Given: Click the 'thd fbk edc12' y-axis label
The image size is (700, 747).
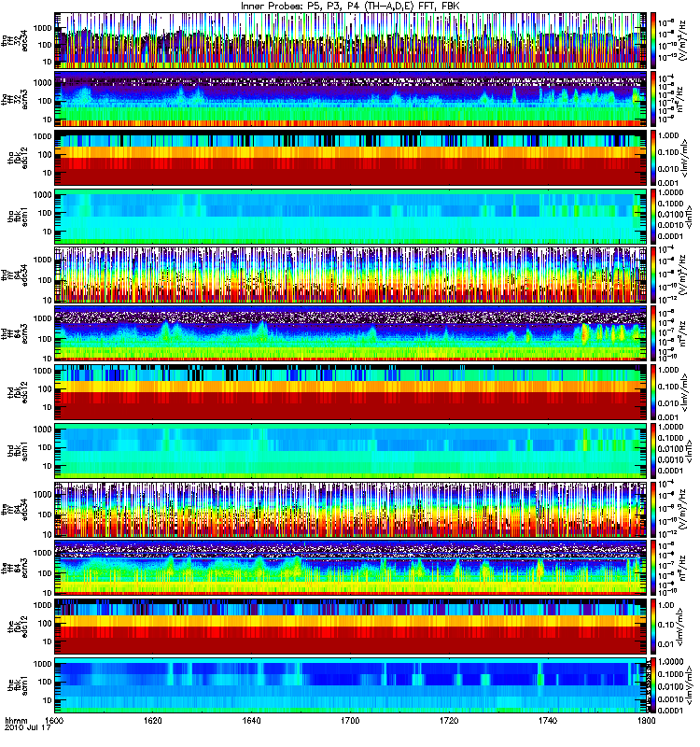Looking at the screenshot, I should 18,391.
